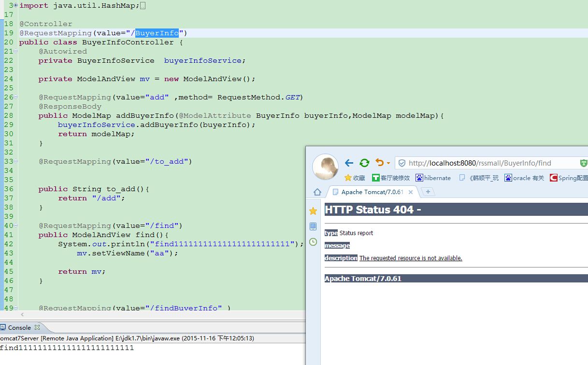Click 'Status report' text in the browser
Image resolution: width=588 pixels, height=365 pixels.
pos(356,233)
